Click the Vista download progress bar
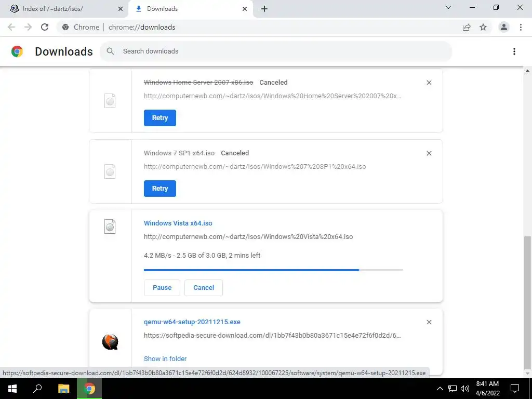532x399 pixels. (x=273, y=270)
